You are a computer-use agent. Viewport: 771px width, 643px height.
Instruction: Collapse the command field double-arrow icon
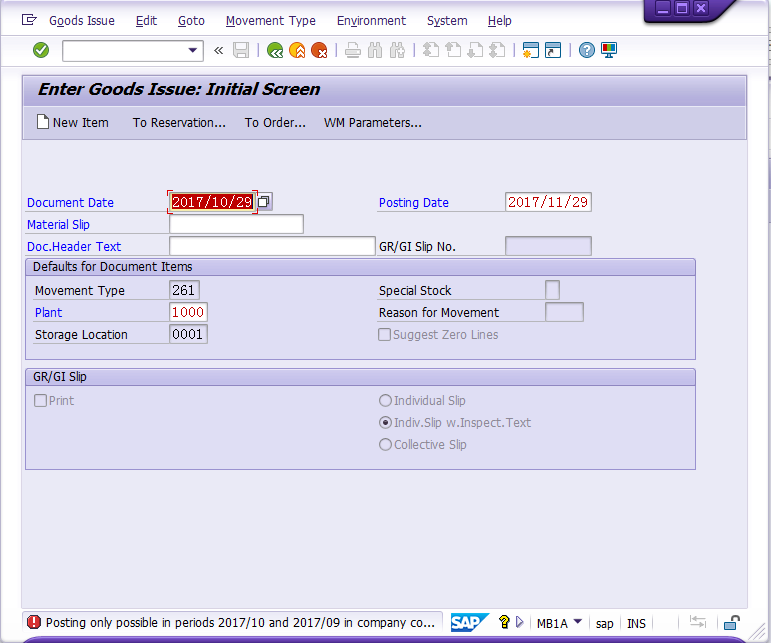click(x=218, y=50)
